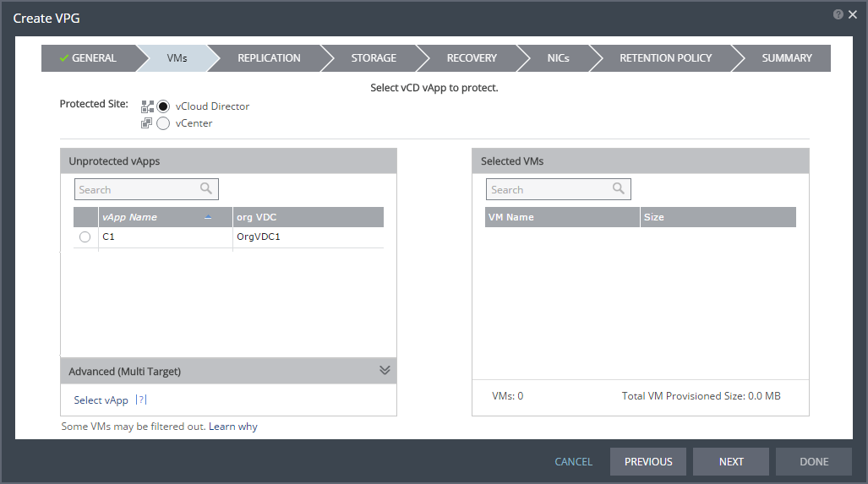Click the vCloud Director site icon
This screenshot has width=868, height=484.
(x=147, y=106)
